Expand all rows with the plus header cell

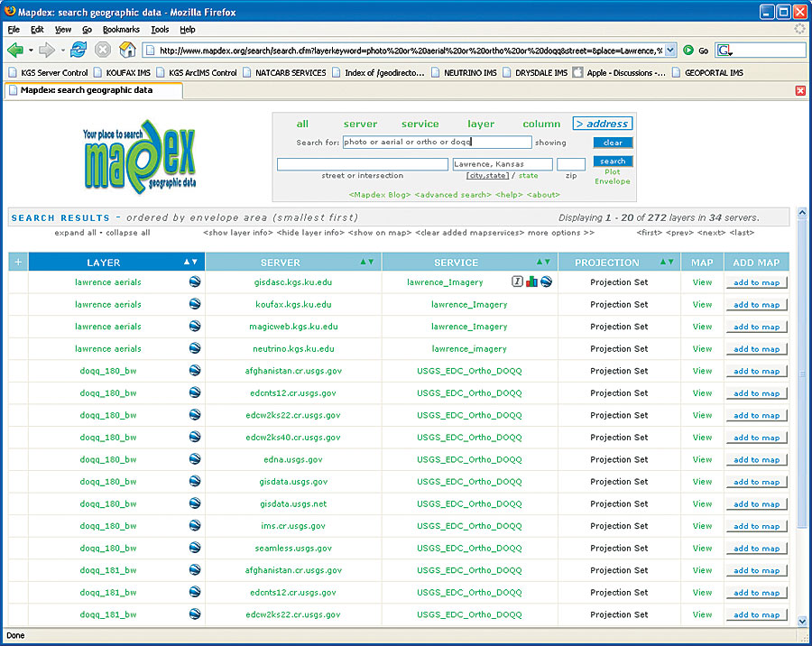18,262
